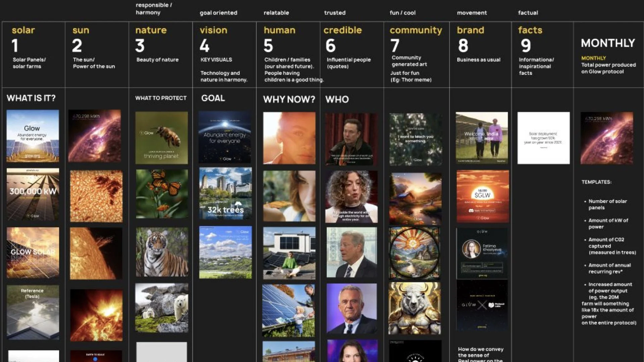Click the GLOW SOLAR orange panel image
This screenshot has height=362, width=644.
(33, 252)
